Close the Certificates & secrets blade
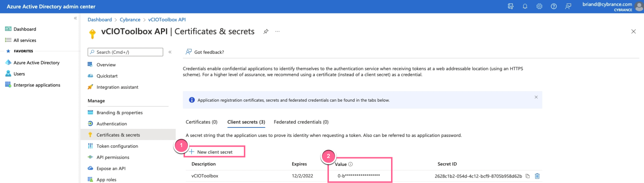The image size is (644, 183). [633, 32]
